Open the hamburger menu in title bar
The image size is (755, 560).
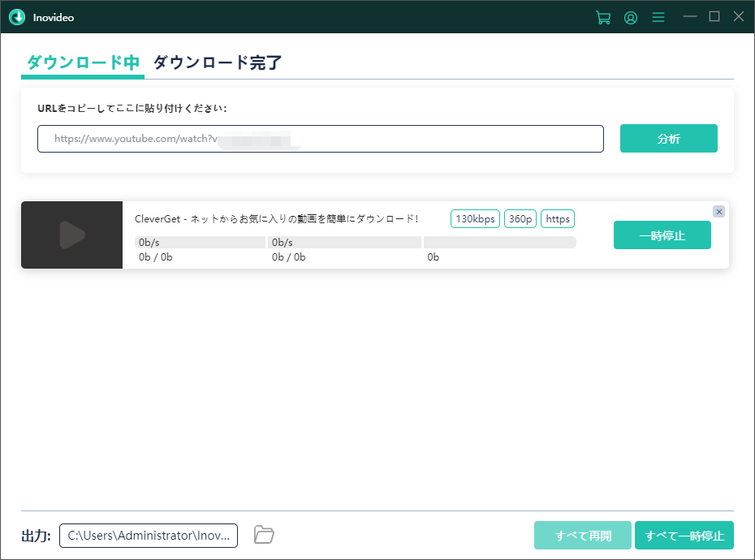coord(658,17)
